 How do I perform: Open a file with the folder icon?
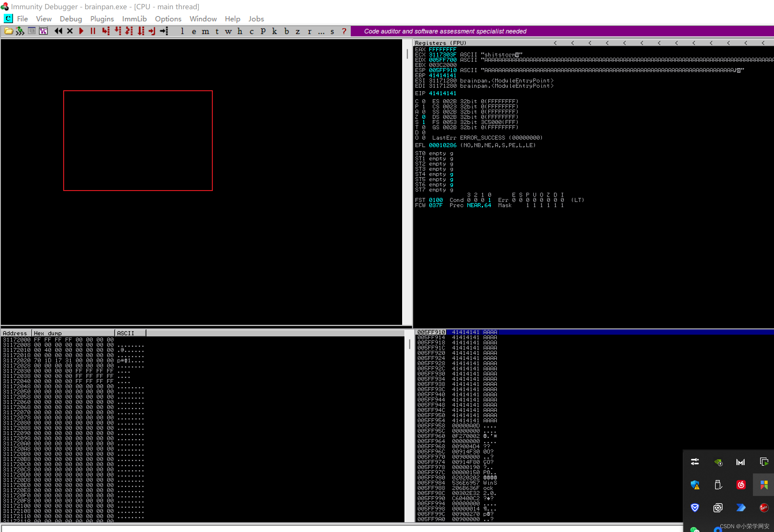pyautogui.click(x=9, y=31)
